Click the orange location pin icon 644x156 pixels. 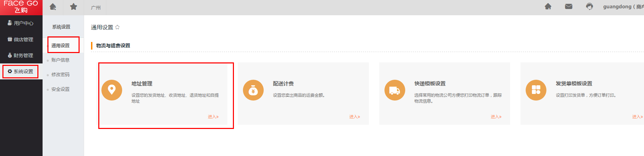point(111,90)
